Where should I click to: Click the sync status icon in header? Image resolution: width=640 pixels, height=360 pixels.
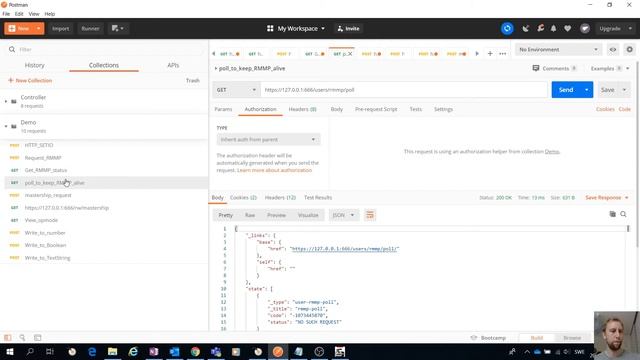[x=507, y=29]
